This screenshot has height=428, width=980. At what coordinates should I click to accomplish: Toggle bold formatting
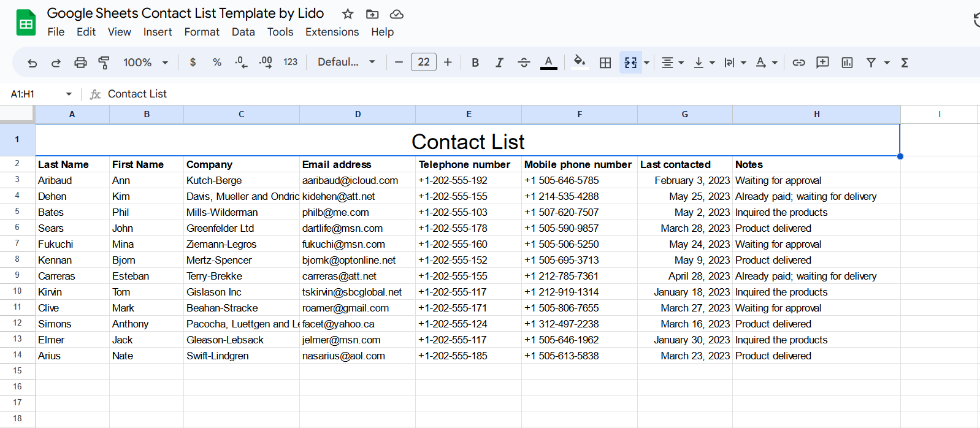[475, 63]
